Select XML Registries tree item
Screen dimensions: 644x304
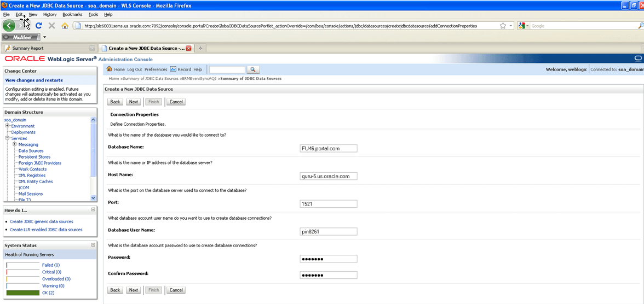coord(32,175)
